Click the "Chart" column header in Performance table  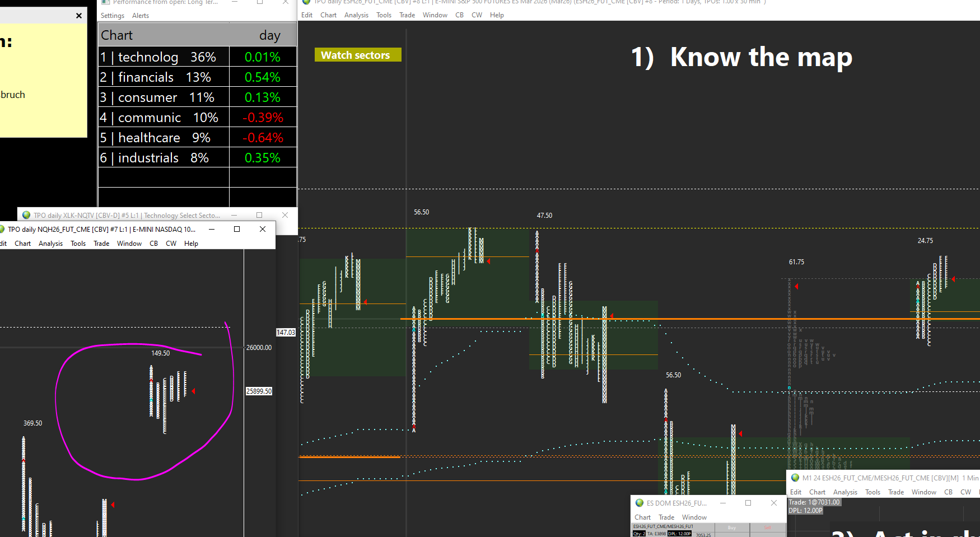(x=117, y=35)
